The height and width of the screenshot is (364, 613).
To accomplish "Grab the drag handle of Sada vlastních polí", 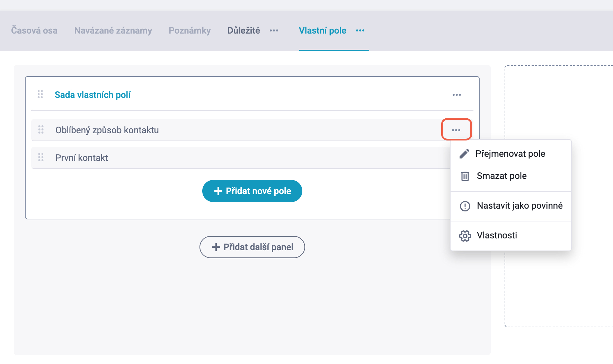I will pyautogui.click(x=40, y=94).
